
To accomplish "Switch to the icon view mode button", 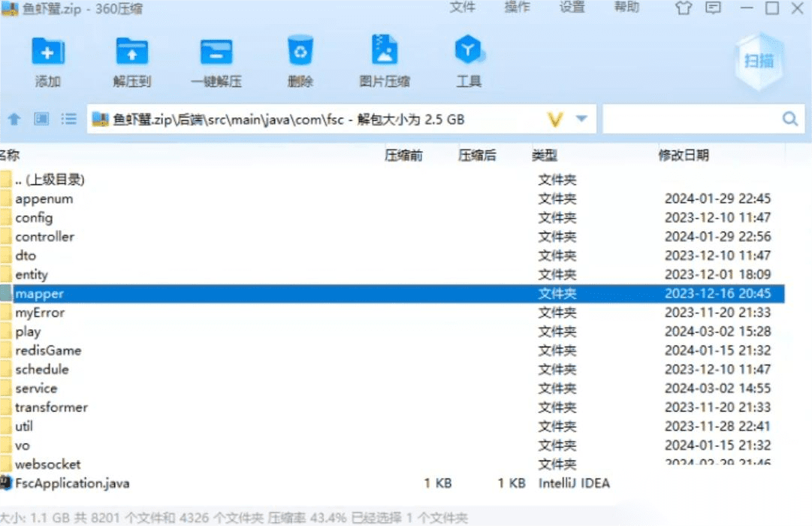I will tap(41, 119).
